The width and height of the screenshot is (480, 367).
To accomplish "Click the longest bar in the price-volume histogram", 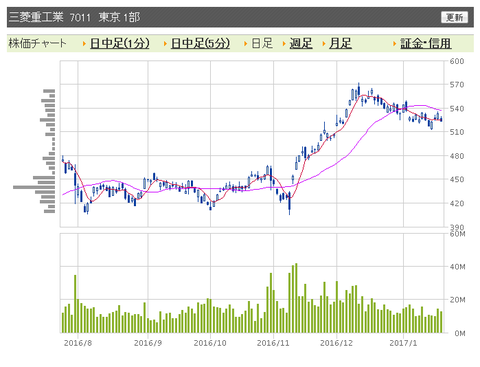I will [34, 187].
